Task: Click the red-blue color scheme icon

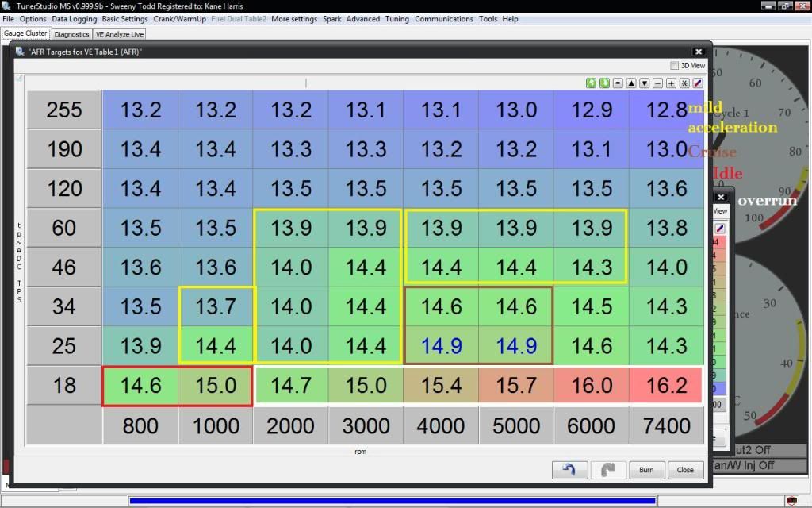Action: (698, 83)
